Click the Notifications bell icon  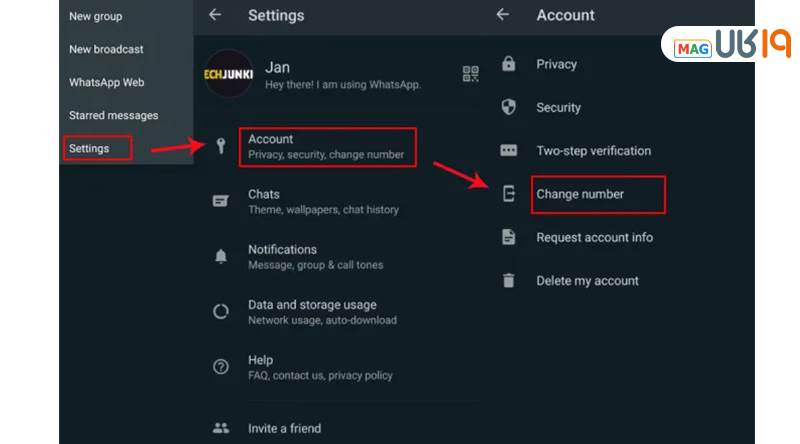221,257
